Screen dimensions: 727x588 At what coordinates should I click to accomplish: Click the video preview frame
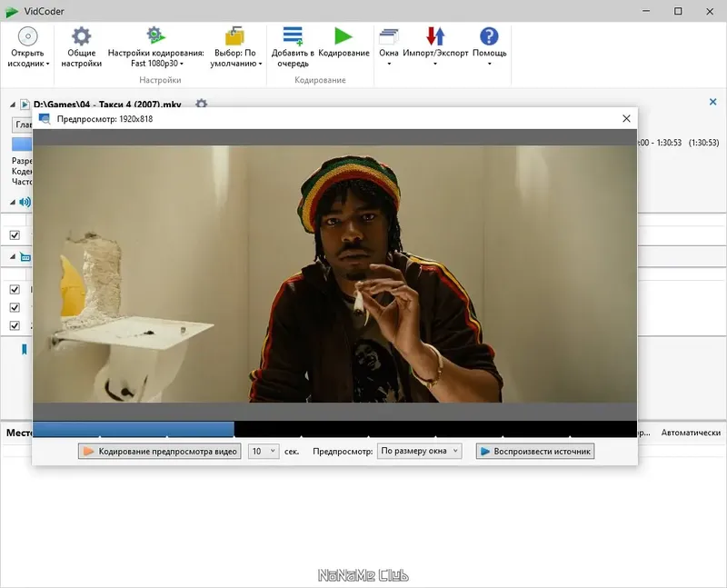click(x=334, y=274)
